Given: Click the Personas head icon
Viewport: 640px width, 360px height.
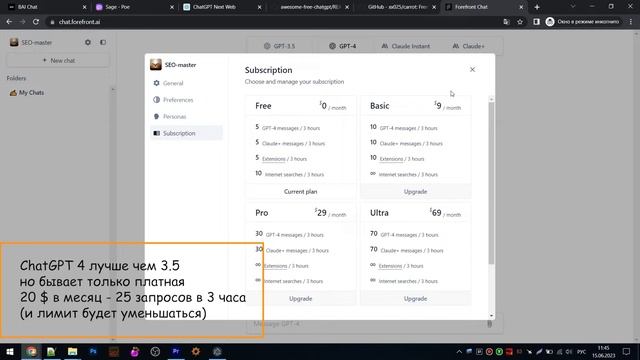Looking at the screenshot, I should [156, 116].
